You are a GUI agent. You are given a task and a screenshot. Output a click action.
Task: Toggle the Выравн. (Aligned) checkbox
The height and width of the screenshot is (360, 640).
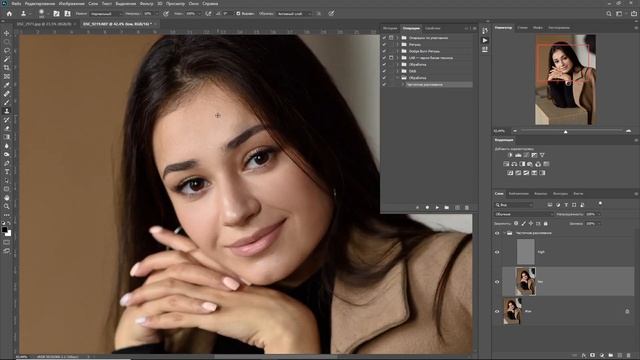pyautogui.click(x=238, y=13)
